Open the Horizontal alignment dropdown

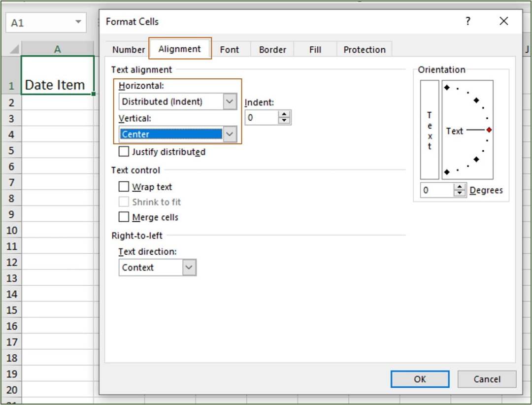(x=229, y=101)
